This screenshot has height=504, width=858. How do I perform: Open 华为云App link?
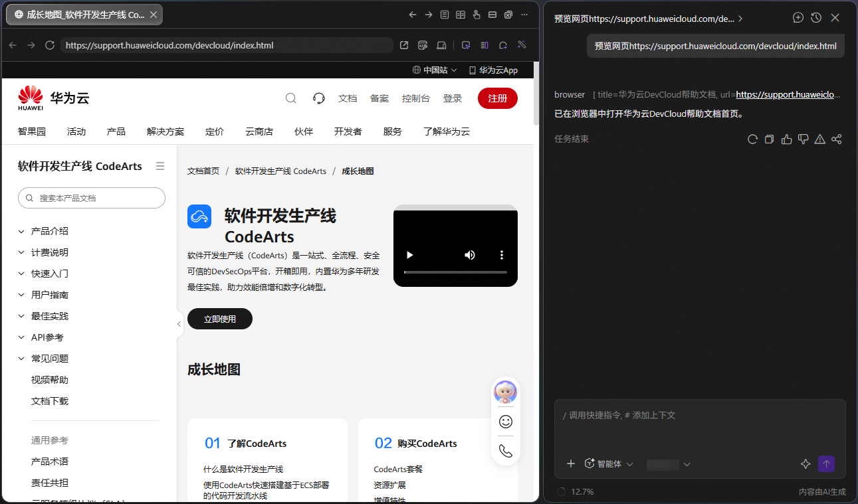pos(493,70)
